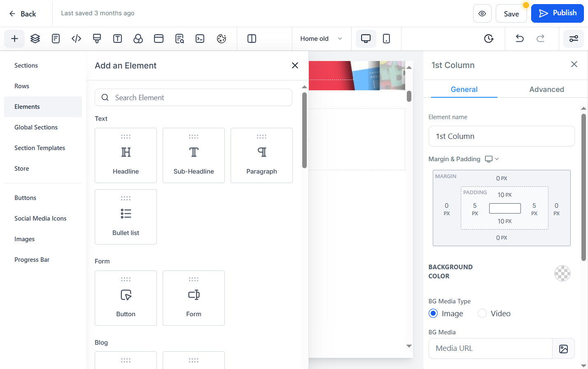Open the SEO search document icon
Image resolution: width=588 pixels, height=369 pixels.
[180, 39]
